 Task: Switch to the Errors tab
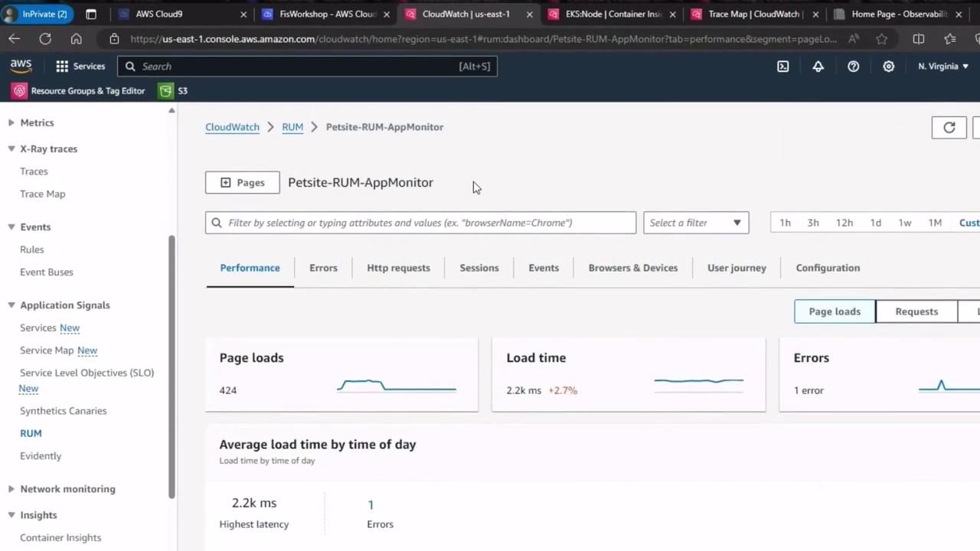pos(323,268)
